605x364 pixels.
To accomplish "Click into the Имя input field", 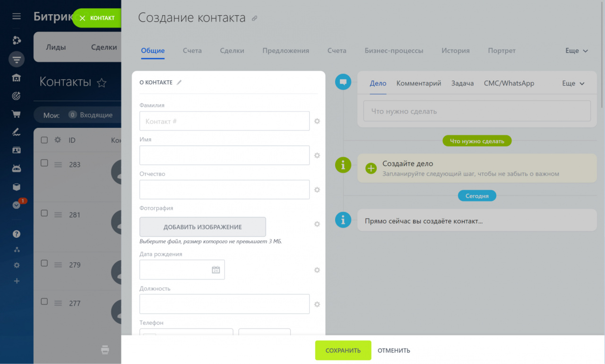I will (x=225, y=155).
